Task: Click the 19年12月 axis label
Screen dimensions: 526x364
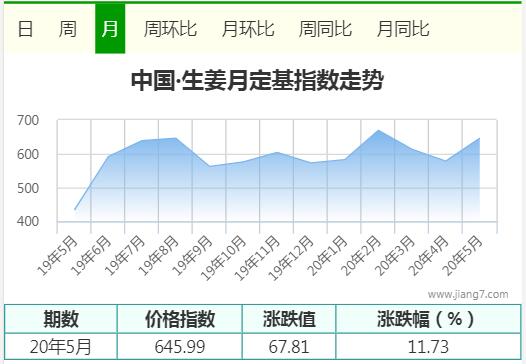Action: [x=291, y=258]
